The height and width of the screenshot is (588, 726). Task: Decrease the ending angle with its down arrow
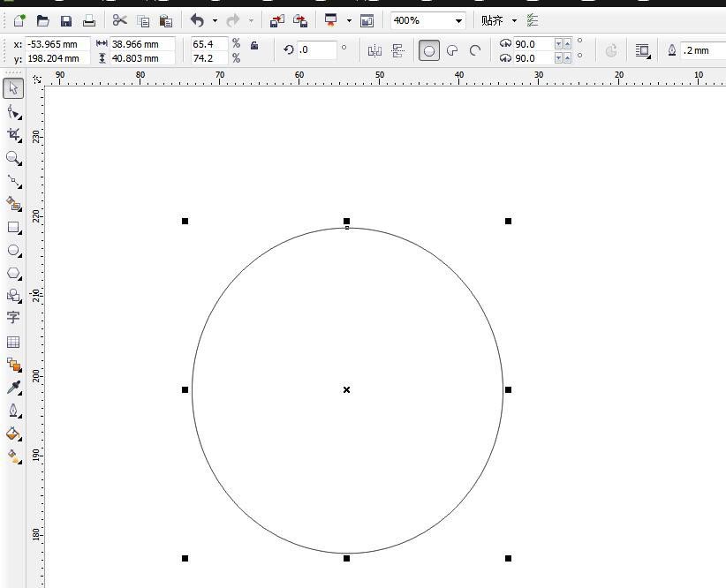tap(558, 58)
